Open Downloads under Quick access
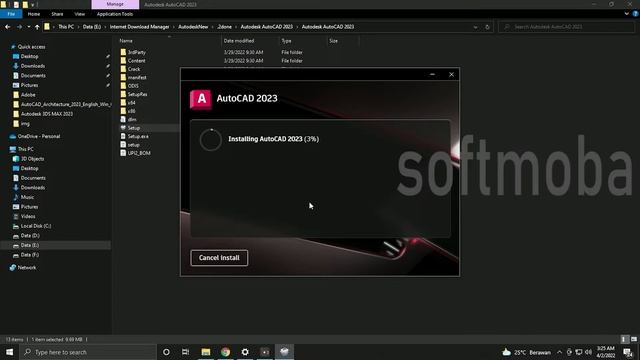 pyautogui.click(x=33, y=66)
